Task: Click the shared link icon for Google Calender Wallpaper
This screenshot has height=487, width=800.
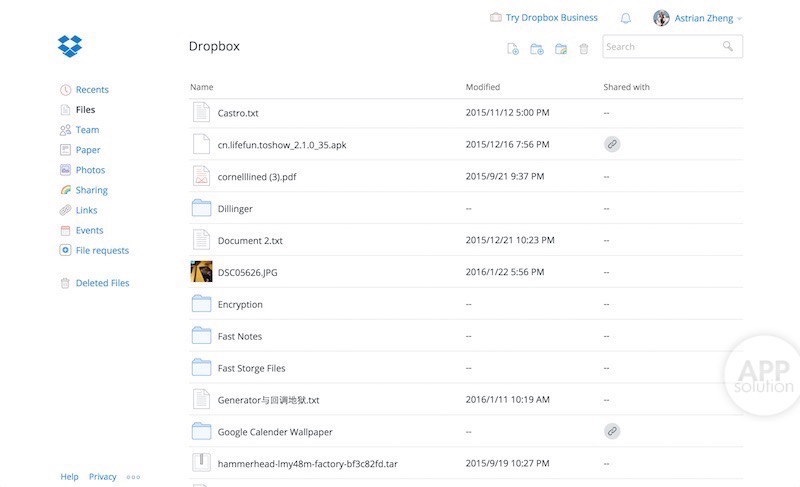Action: click(x=612, y=431)
